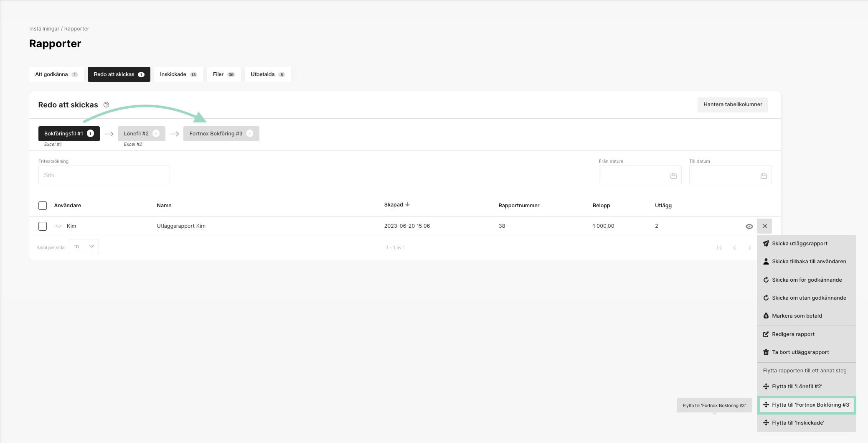Select the Lönefil #2 step
The height and width of the screenshot is (443, 868).
pos(142,134)
